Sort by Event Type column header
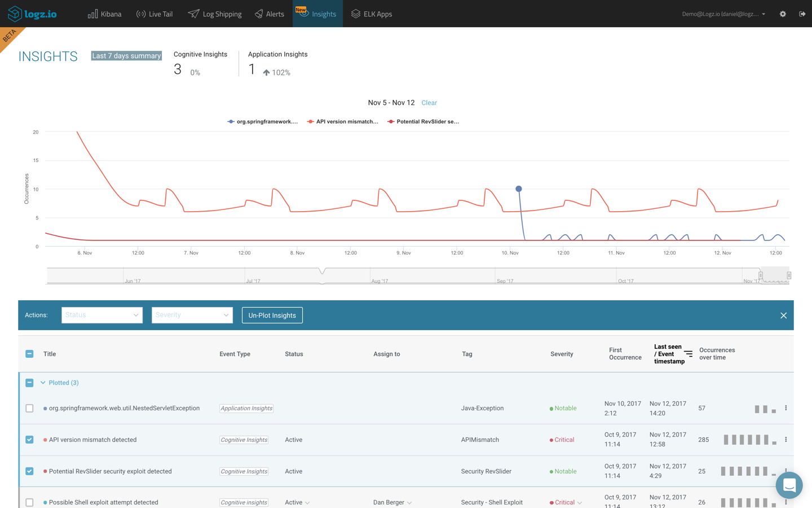Viewport: 812px width, 508px height. click(235, 354)
